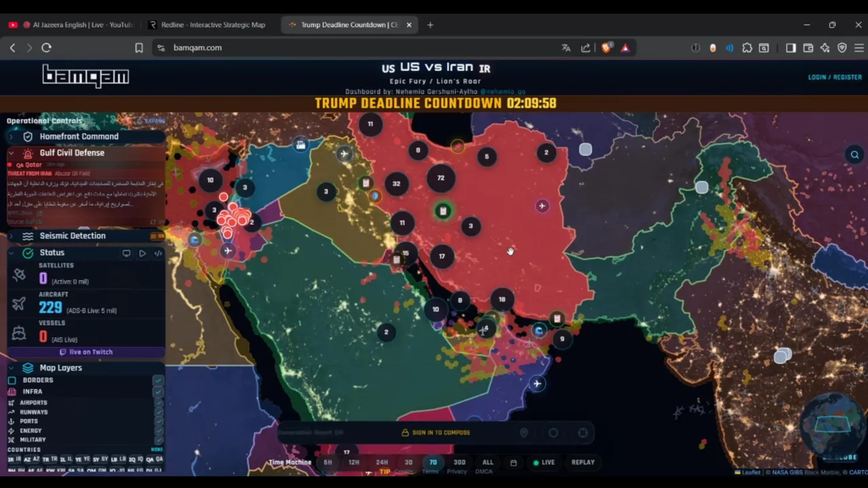
Task: Reload the current page
Action: pyautogui.click(x=46, y=47)
